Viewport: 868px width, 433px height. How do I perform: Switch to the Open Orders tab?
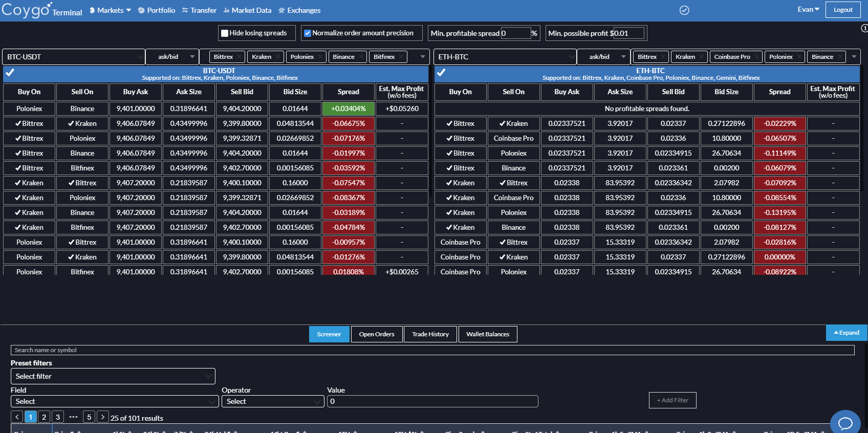[x=377, y=334]
